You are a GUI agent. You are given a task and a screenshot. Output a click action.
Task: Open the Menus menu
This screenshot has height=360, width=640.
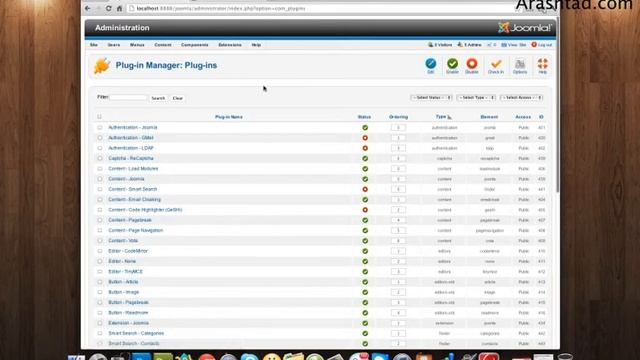tap(137, 45)
